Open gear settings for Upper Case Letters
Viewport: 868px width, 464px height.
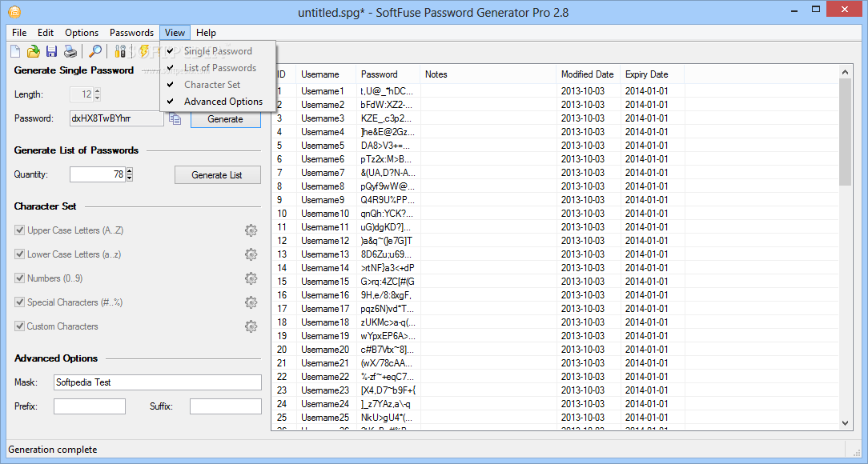[251, 230]
